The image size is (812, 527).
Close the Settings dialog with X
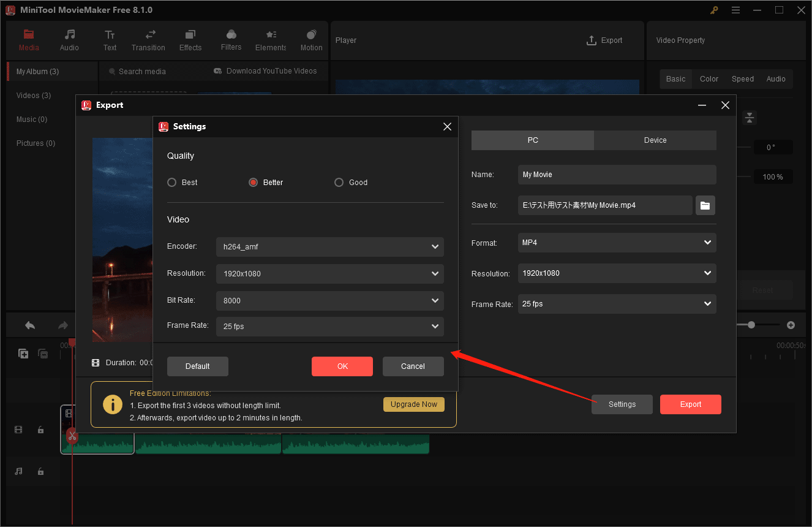[447, 127]
